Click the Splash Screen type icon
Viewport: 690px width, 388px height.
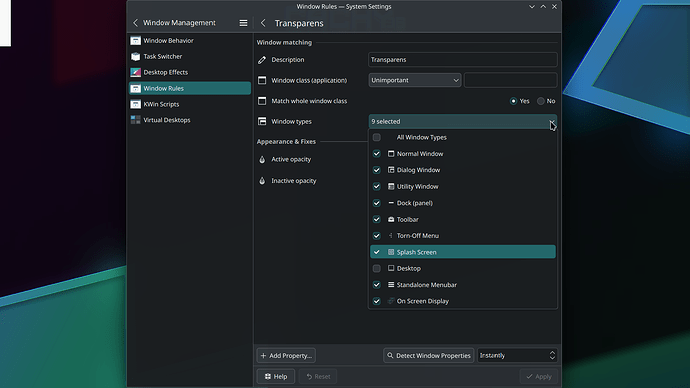tap(391, 252)
